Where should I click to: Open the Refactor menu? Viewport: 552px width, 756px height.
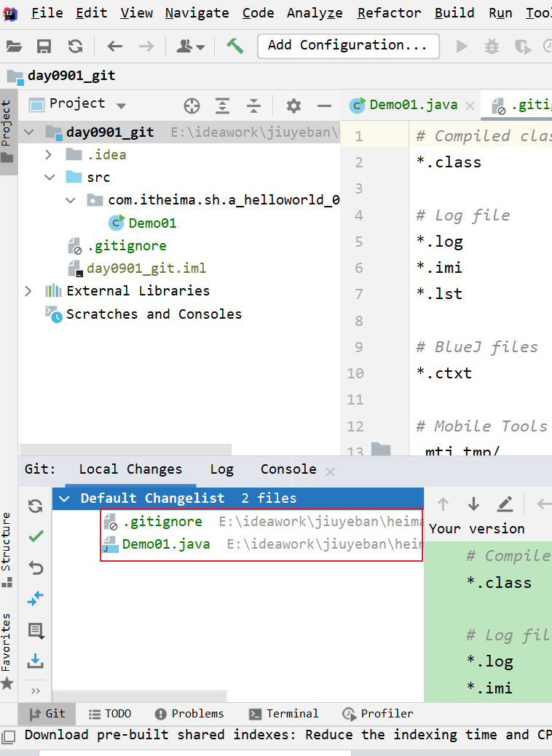[389, 13]
